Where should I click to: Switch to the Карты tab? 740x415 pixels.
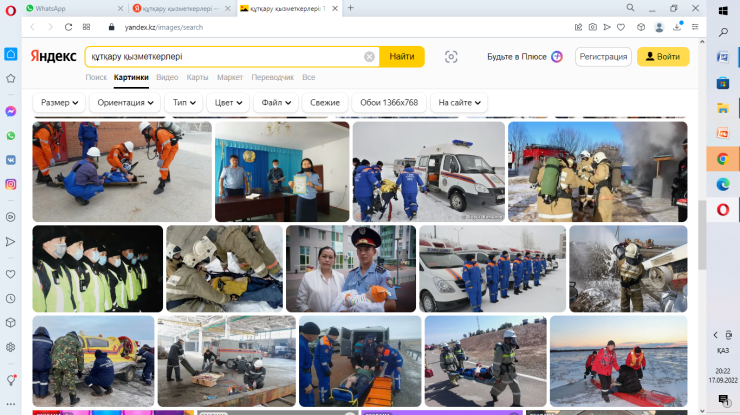[197, 77]
